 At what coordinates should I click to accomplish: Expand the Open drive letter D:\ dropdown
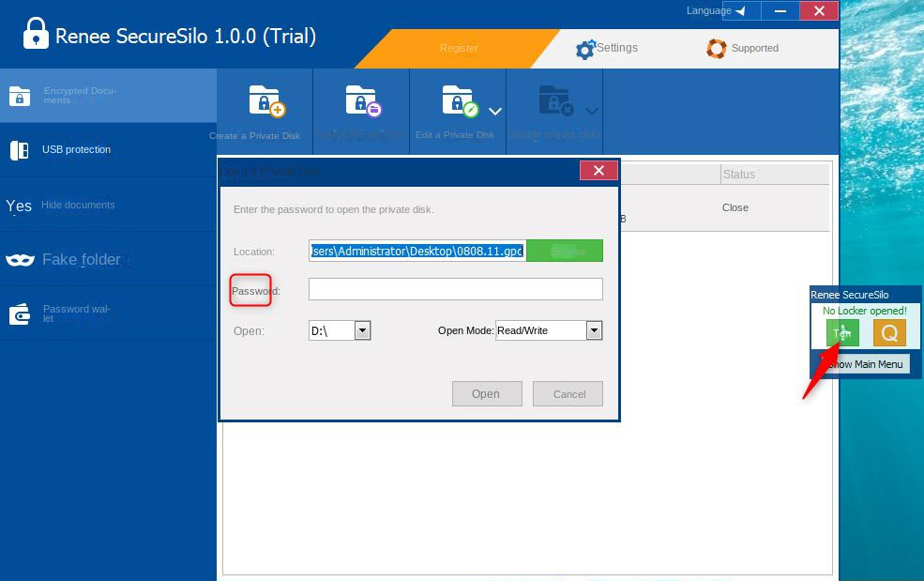click(x=363, y=330)
